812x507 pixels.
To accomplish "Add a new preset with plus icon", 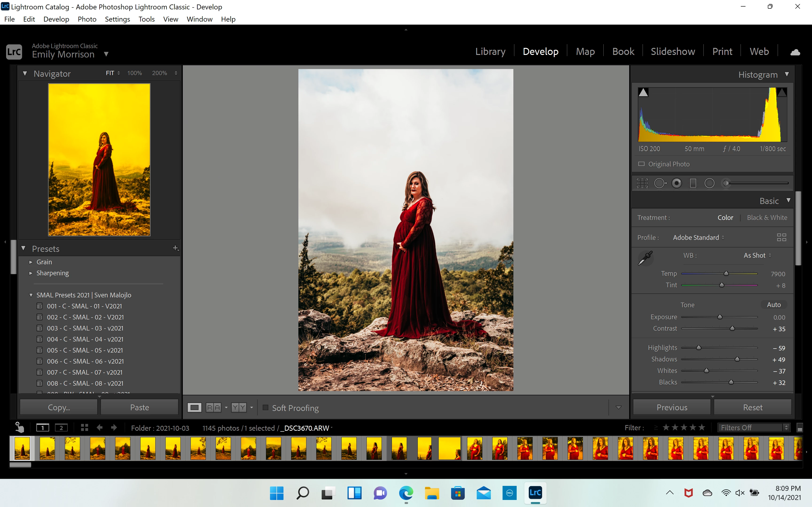I will click(175, 248).
